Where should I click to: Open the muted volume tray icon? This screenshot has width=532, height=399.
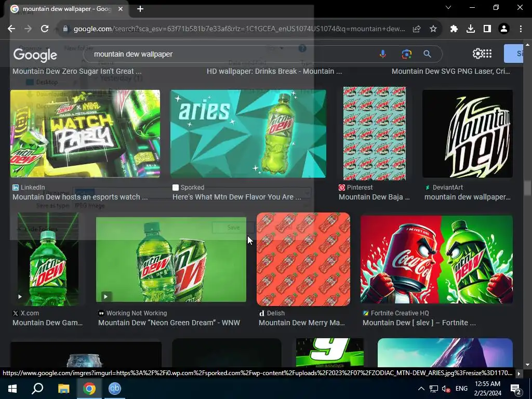(446, 389)
